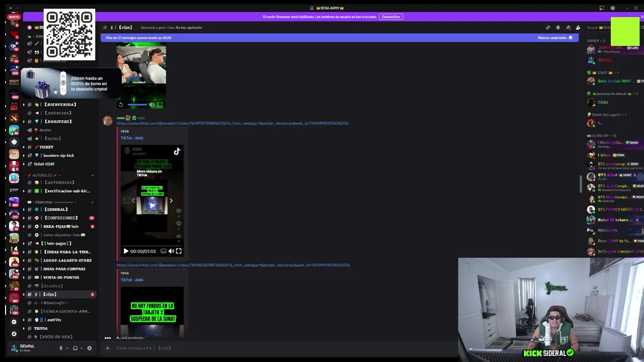Go to next TikTok video arrow
This screenshot has width=644, height=362.
[x=171, y=201]
